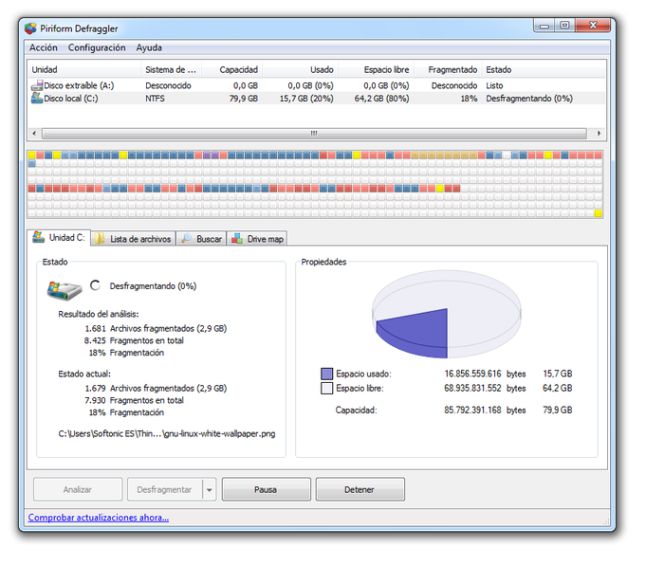Open the Ayuda menu

tap(148, 47)
